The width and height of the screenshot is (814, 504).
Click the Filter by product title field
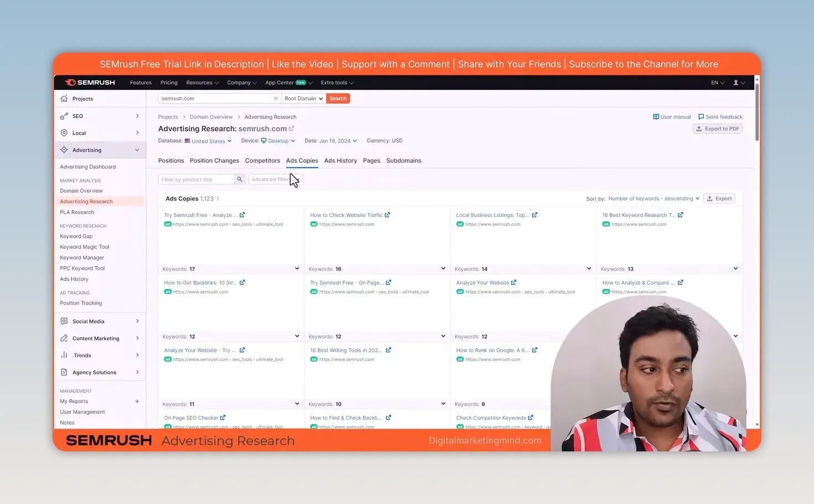pos(197,179)
